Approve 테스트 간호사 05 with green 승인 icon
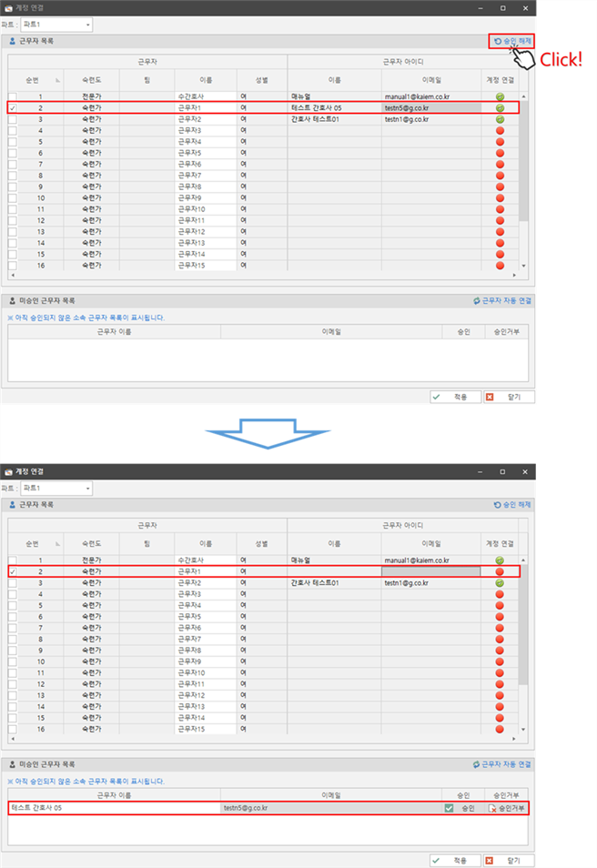 pyautogui.click(x=450, y=807)
